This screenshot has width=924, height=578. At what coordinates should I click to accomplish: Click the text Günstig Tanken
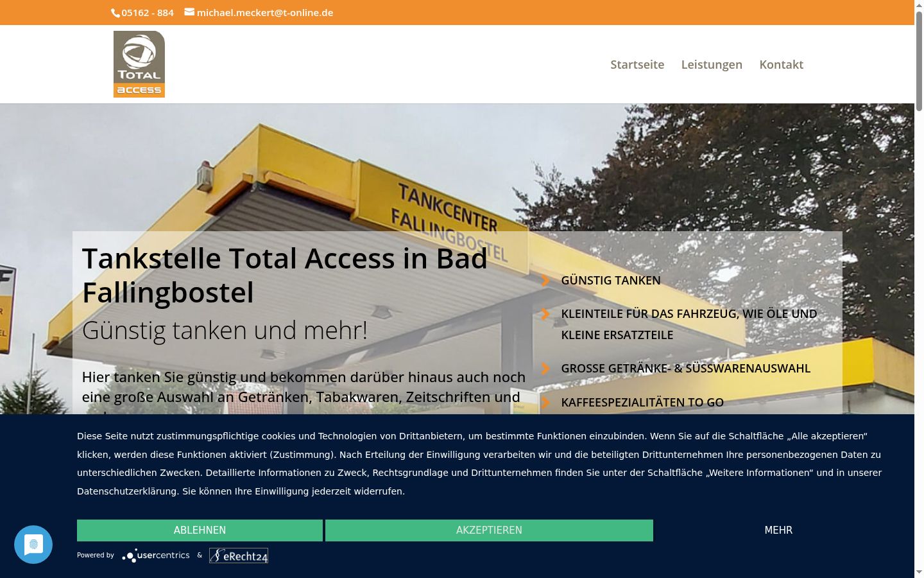[x=611, y=281]
